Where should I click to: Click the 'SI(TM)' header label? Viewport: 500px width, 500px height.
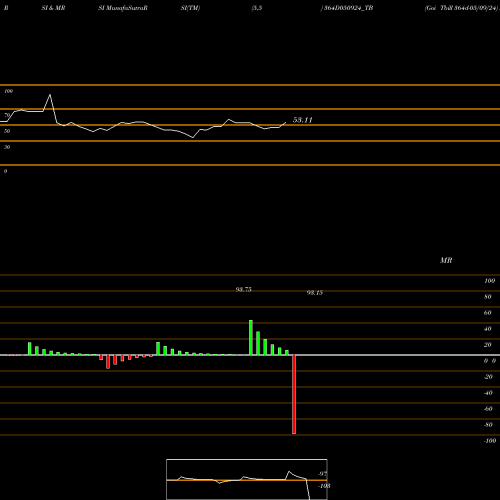pyautogui.click(x=190, y=8)
